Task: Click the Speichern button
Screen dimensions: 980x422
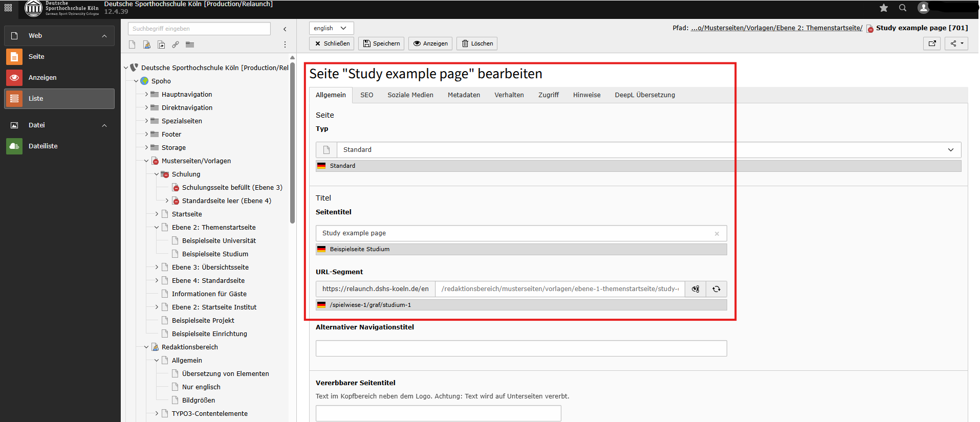Action: point(381,43)
